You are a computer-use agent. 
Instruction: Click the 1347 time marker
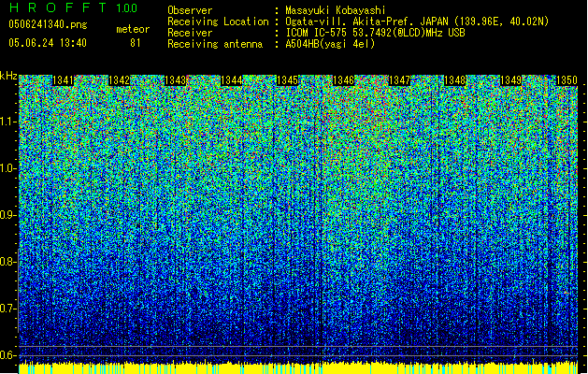click(x=400, y=80)
